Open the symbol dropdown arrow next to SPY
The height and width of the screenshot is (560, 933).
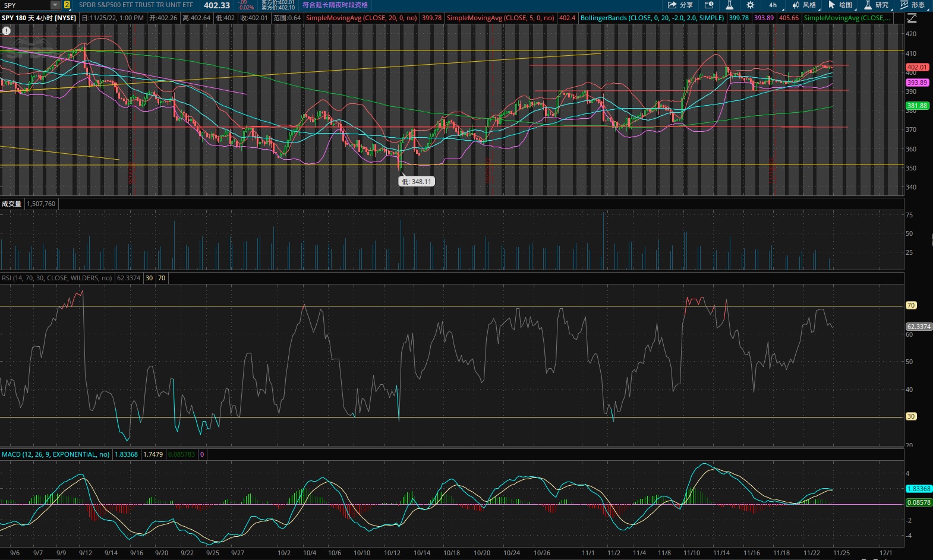click(x=55, y=5)
